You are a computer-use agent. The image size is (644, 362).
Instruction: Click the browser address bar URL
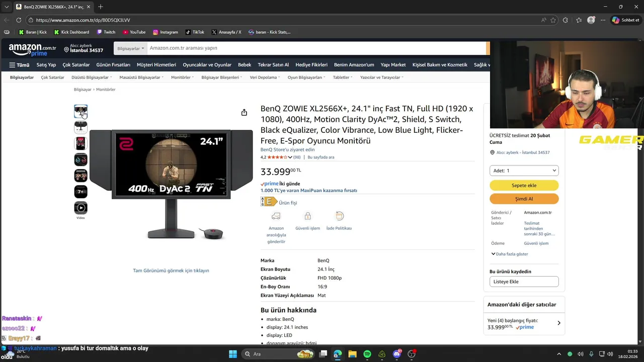pos(83,20)
